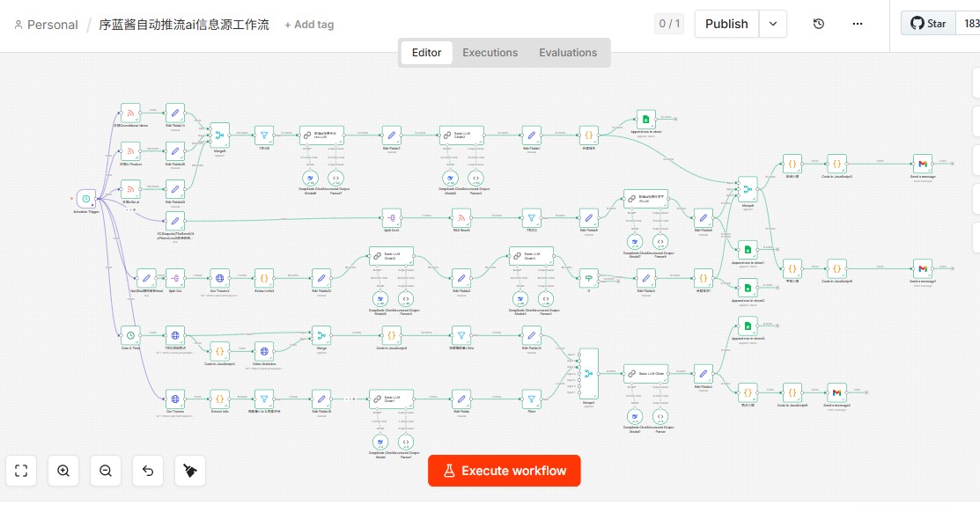Click the Append row in sheet Google Sheets node
The height and width of the screenshot is (505, 980).
(x=646, y=120)
